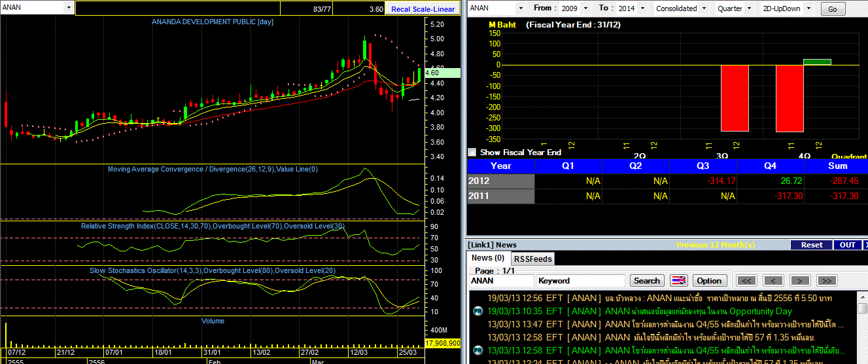Click the Keyword search field
The image size is (868, 364).
(x=580, y=281)
